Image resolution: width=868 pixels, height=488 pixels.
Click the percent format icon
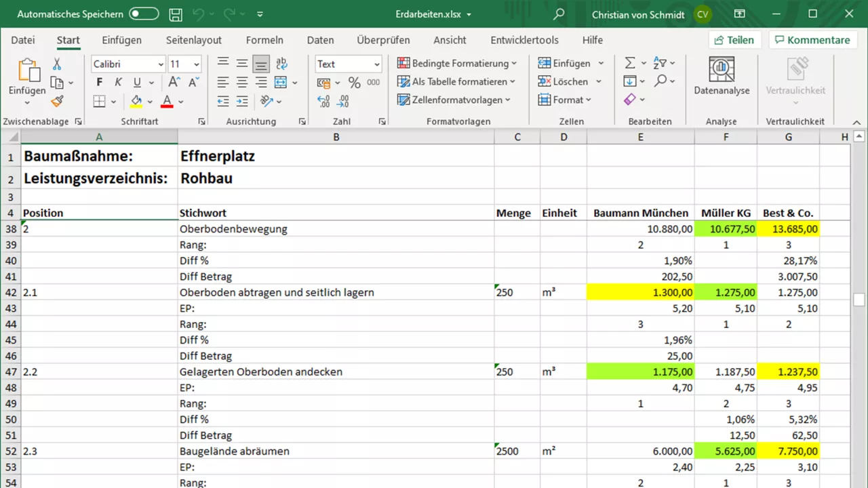coord(354,83)
